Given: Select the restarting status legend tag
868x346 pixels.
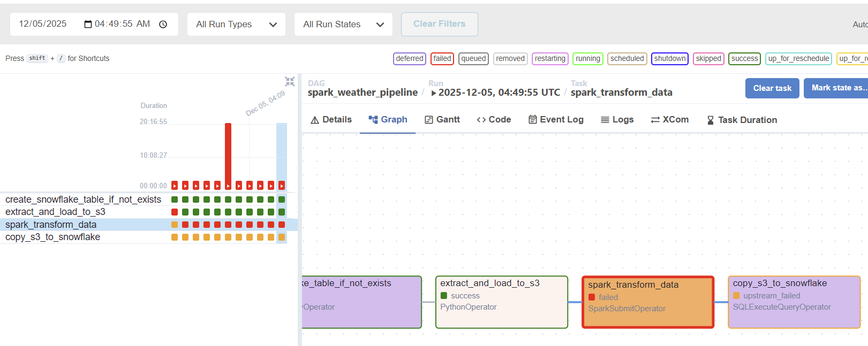Looking at the screenshot, I should [x=550, y=59].
